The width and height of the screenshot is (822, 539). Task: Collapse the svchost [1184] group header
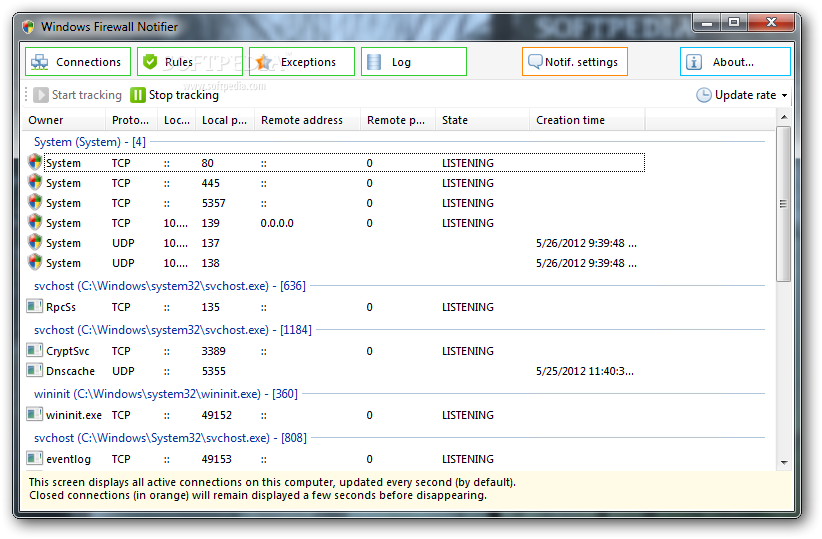coord(172,330)
